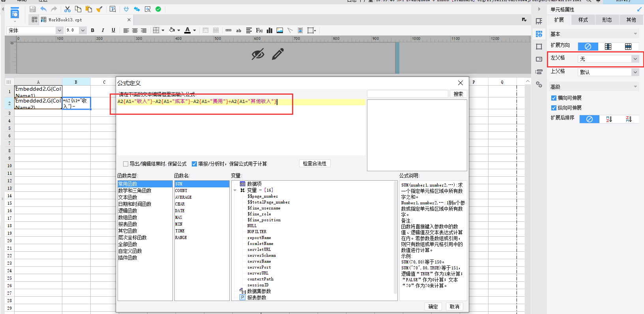Viewport: 644px width, 314px height.
Task: Insert formula with F(x) icon
Action: click(x=259, y=30)
